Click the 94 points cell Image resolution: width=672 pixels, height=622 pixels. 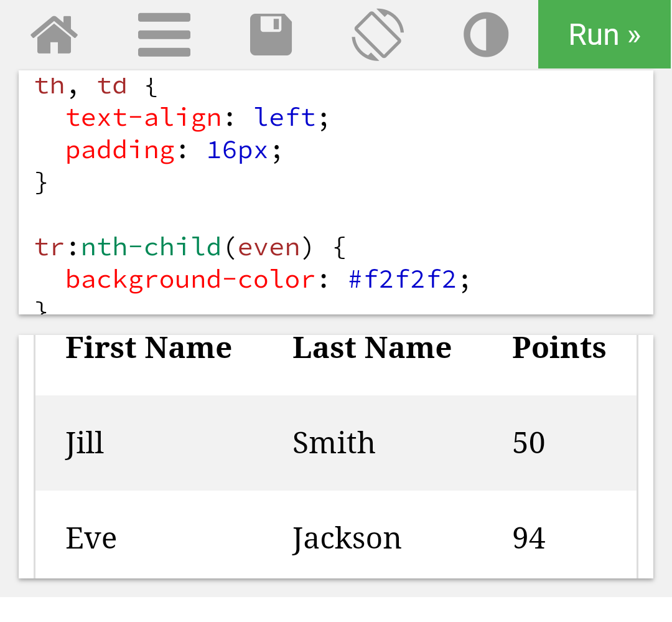[529, 538]
